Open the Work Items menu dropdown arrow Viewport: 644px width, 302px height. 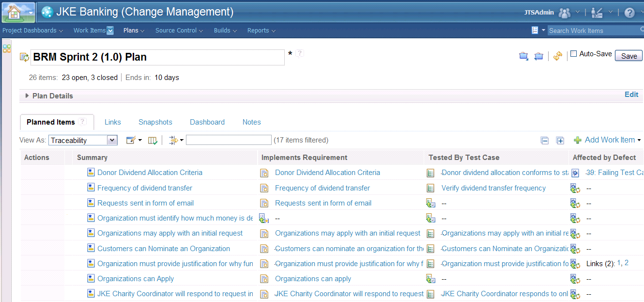[x=110, y=31]
